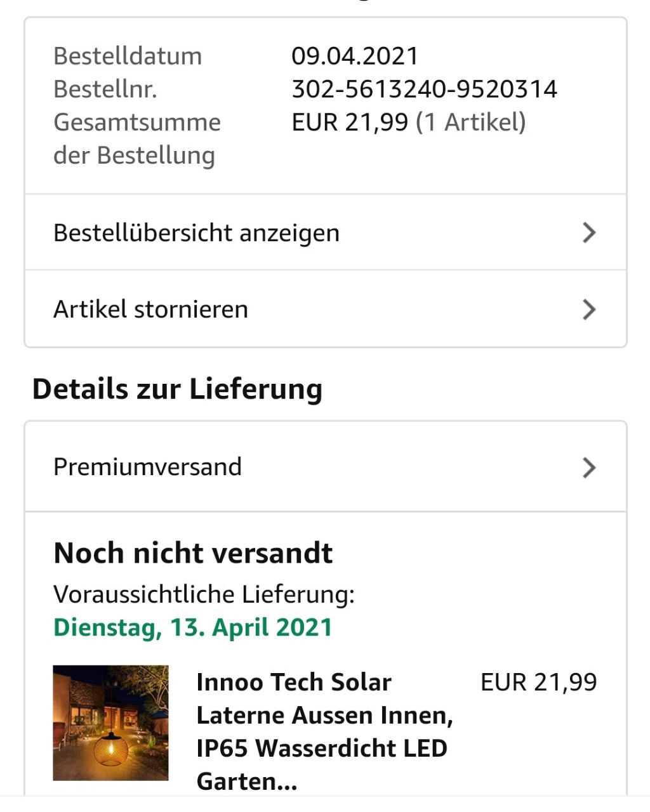Select Artikel stornieren to cancel item
The image size is (650, 812).
(x=151, y=310)
